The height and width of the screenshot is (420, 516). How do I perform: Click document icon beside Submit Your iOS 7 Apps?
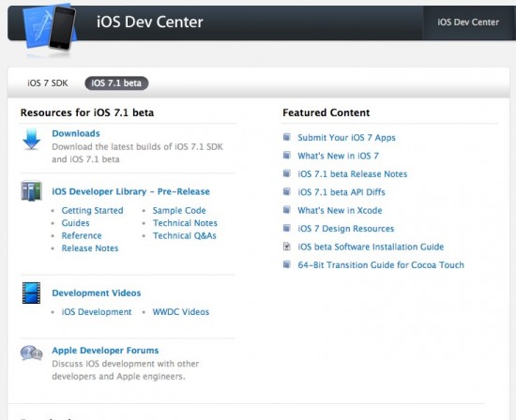(287, 137)
